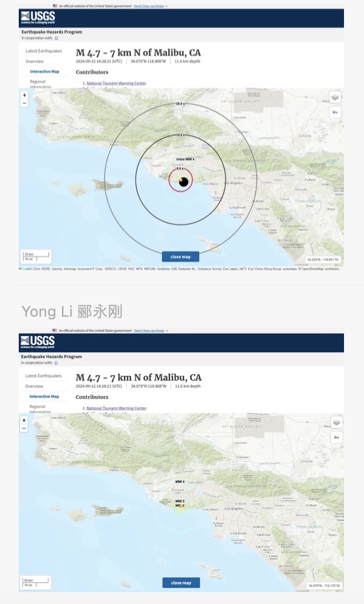The image size is (364, 604).
Task: Open Latest Earthquakes in top sidebar
Action: (44, 51)
